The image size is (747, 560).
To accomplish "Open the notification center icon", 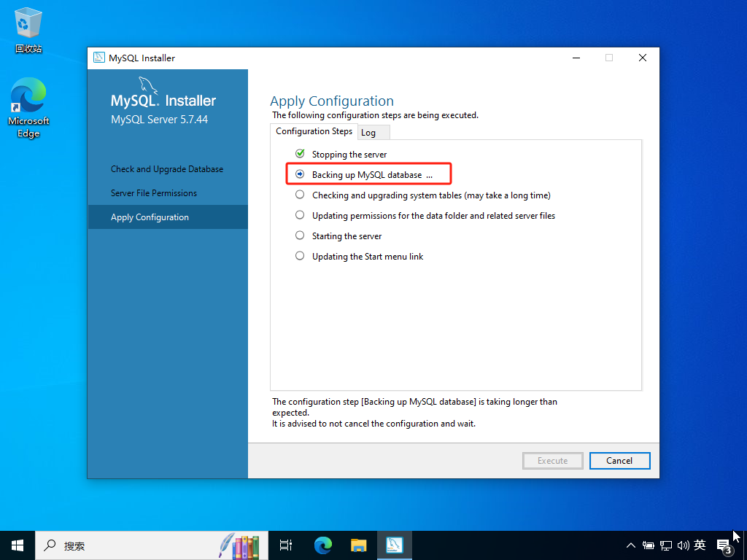I will coord(724,545).
